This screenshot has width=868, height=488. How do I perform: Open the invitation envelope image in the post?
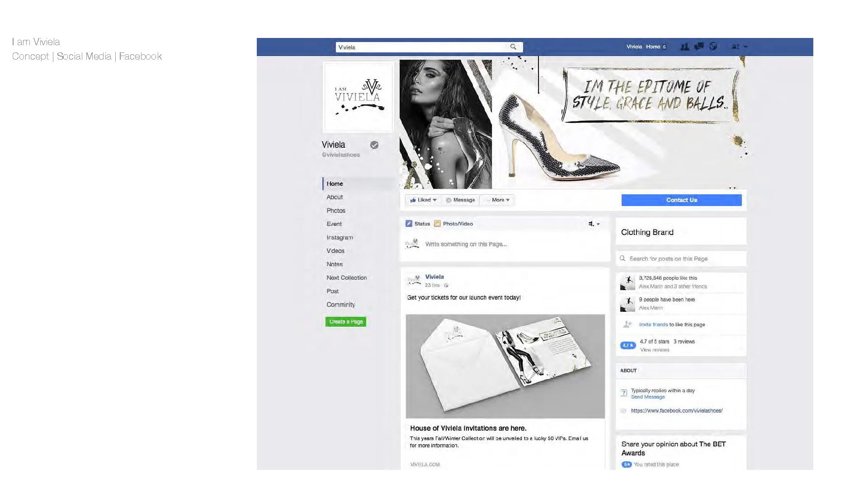505,366
